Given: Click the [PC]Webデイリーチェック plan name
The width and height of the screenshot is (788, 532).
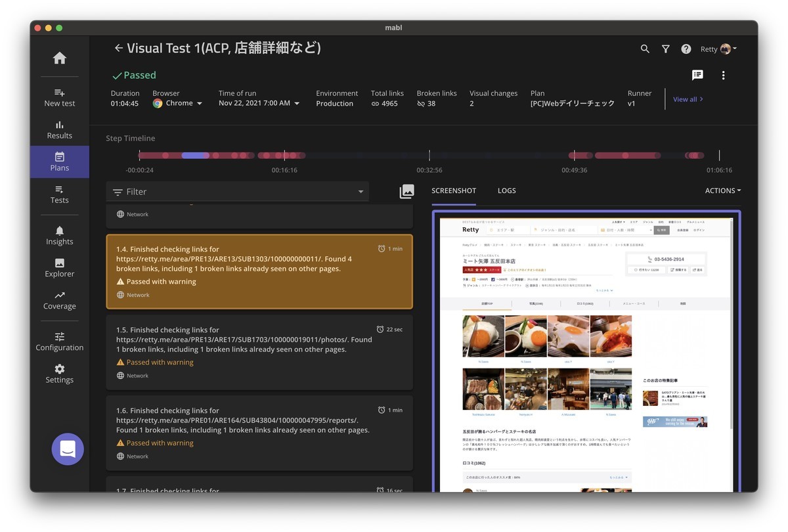Looking at the screenshot, I should click(573, 104).
